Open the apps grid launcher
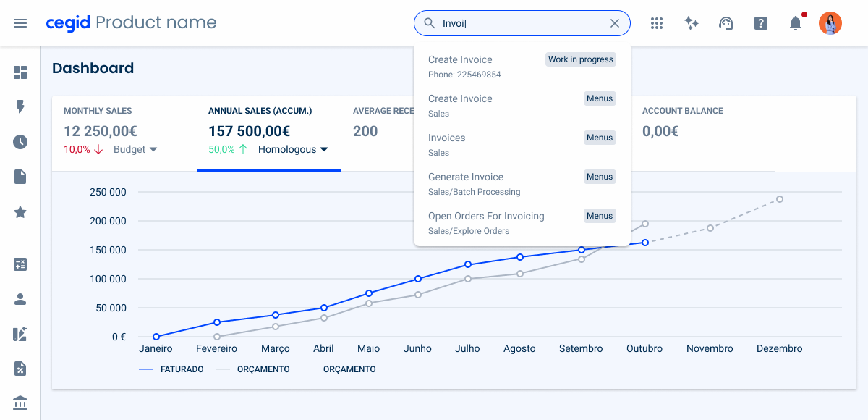The height and width of the screenshot is (420, 868). (657, 23)
